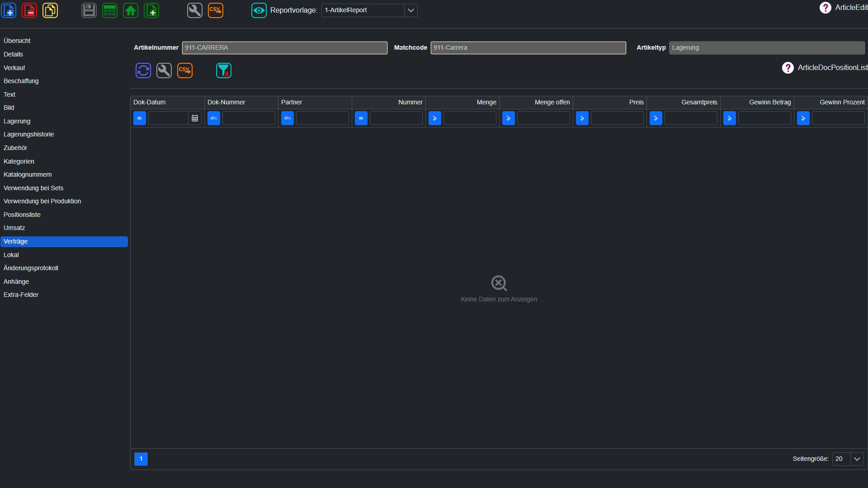Click the blue new article icon
The width and height of the screenshot is (868, 488).
click(9, 10)
